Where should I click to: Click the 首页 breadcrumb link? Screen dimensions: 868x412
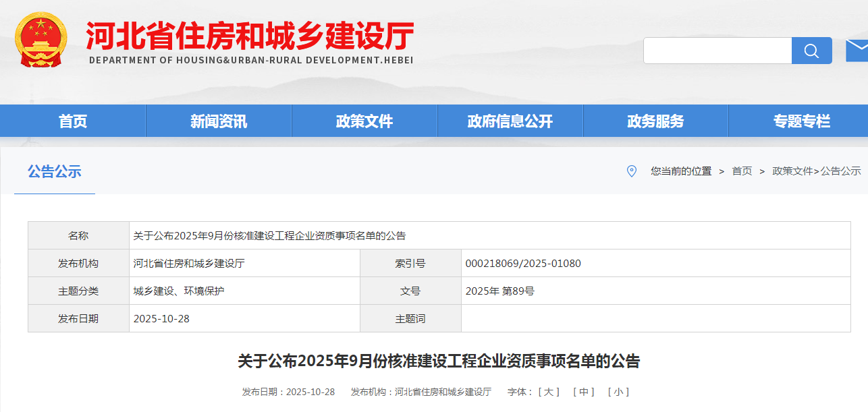pos(742,171)
